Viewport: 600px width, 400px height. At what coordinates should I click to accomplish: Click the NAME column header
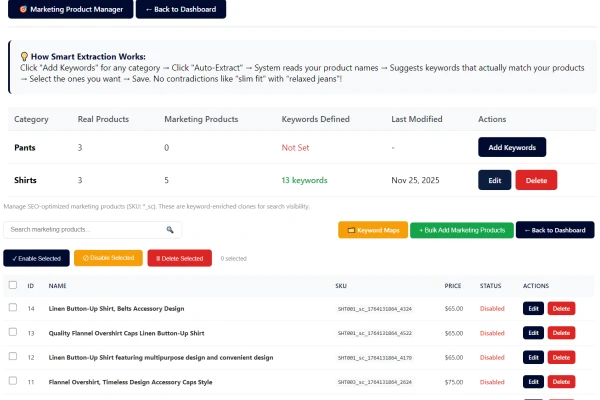coord(57,286)
